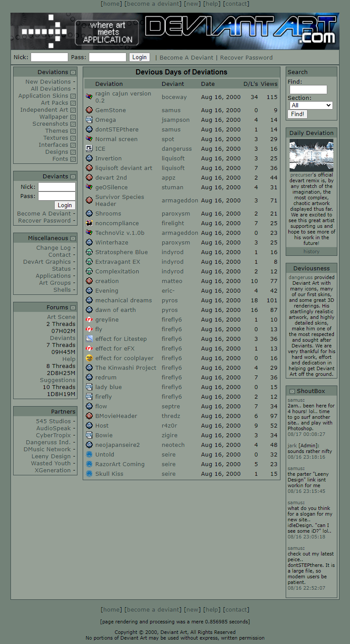
Task: Open home in the top navigation
Action: (x=112, y=4)
